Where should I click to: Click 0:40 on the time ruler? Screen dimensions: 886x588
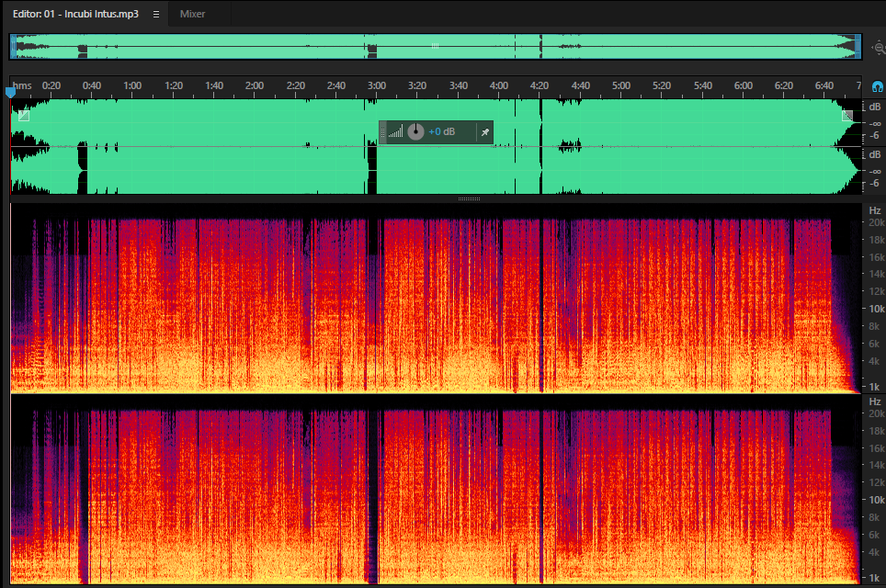click(x=92, y=85)
